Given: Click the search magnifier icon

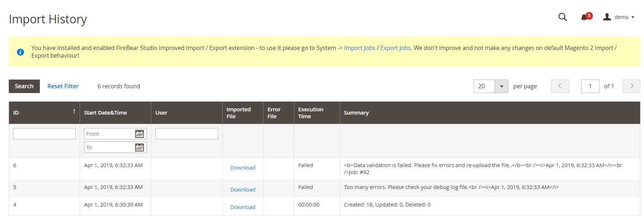Looking at the screenshot, I should pos(562,17).
